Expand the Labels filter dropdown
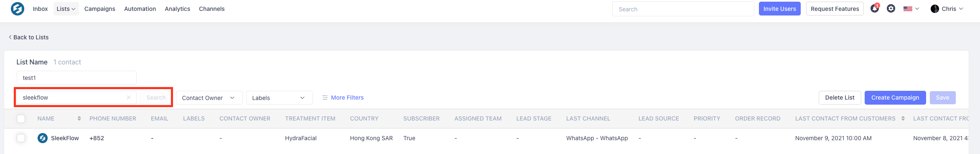980x154 pixels. pyautogui.click(x=280, y=98)
